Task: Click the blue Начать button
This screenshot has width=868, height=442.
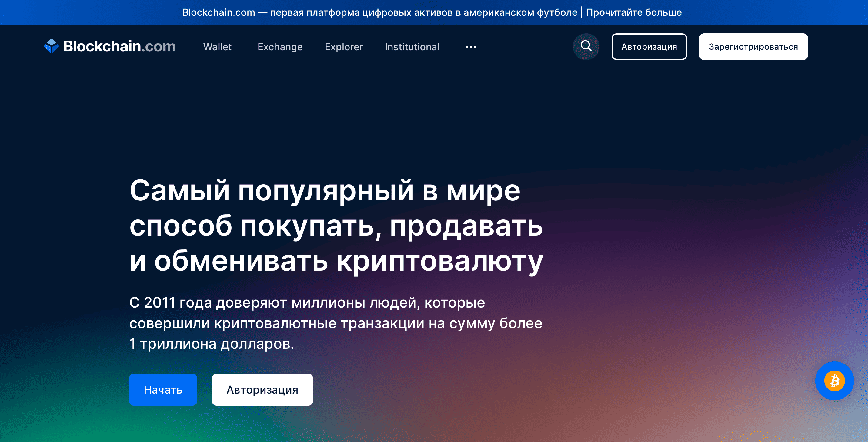Action: click(x=163, y=390)
